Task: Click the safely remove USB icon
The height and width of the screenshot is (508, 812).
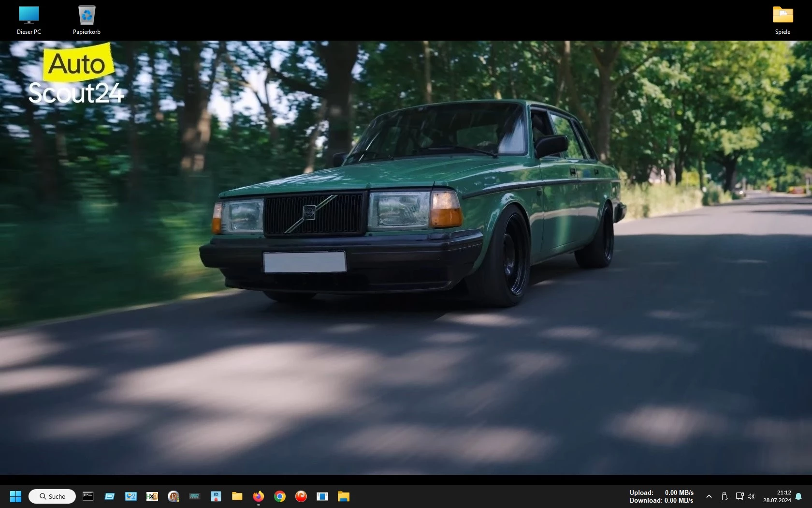Action: [724, 496]
